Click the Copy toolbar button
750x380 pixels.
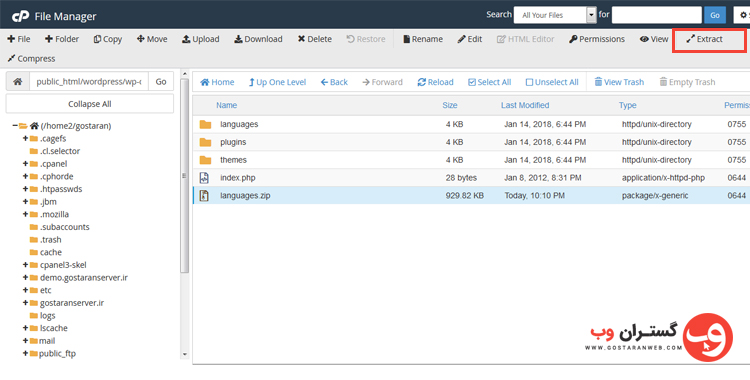point(108,39)
